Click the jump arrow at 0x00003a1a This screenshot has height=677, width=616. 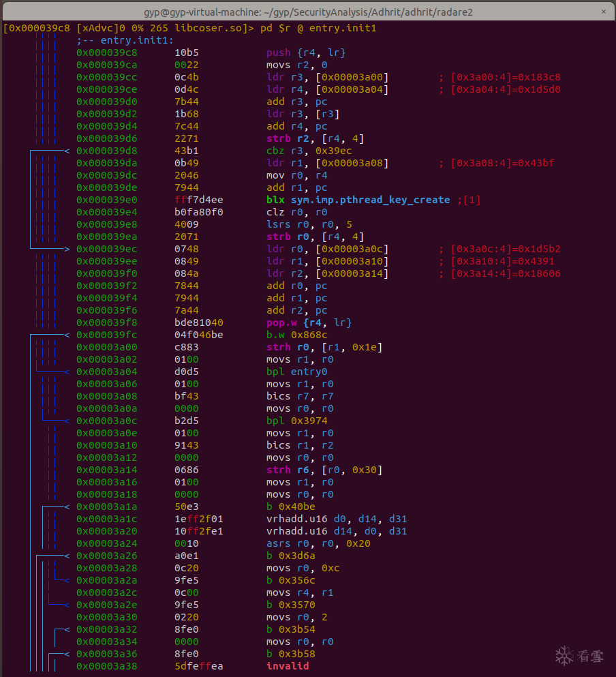click(66, 507)
